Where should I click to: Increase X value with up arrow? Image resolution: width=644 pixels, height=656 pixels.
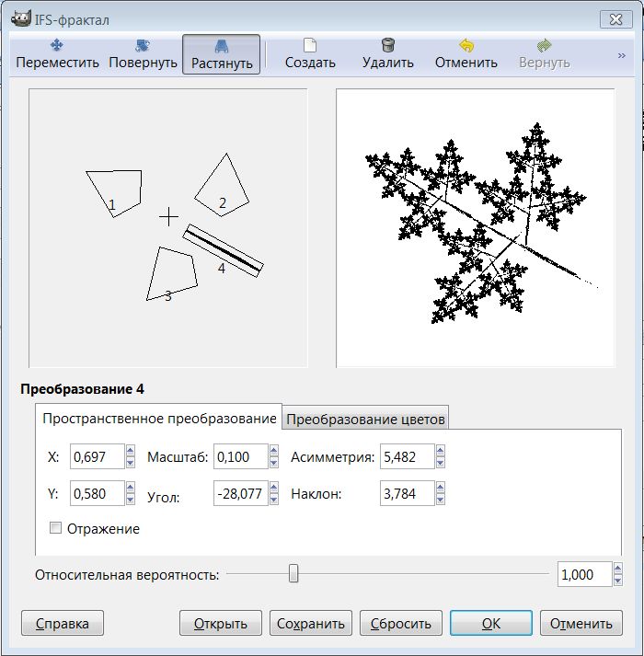[130, 451]
